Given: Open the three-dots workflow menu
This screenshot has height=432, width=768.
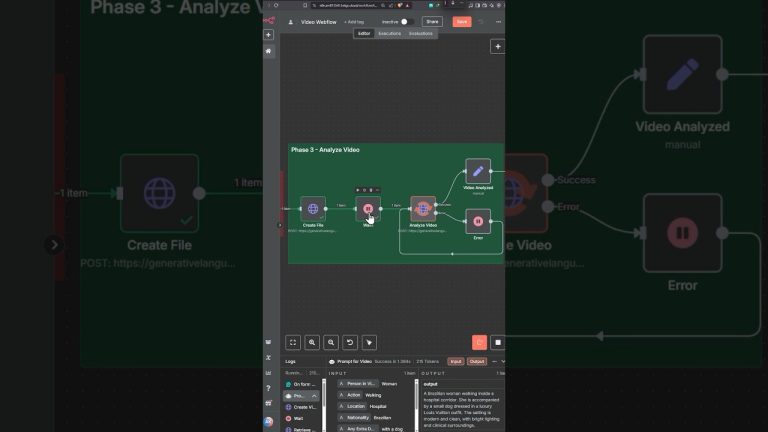Looking at the screenshot, I should tap(498, 22).
